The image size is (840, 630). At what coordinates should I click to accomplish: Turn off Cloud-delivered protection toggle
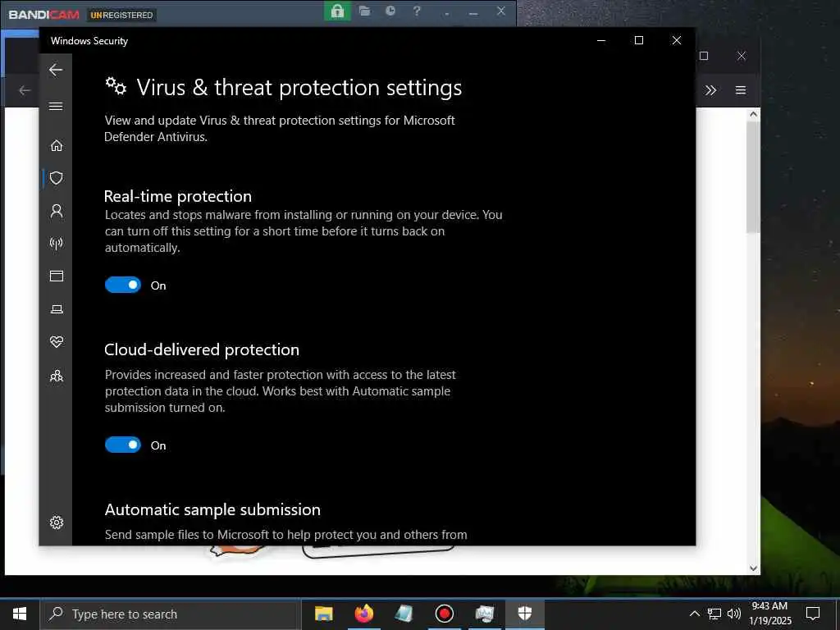(x=123, y=445)
